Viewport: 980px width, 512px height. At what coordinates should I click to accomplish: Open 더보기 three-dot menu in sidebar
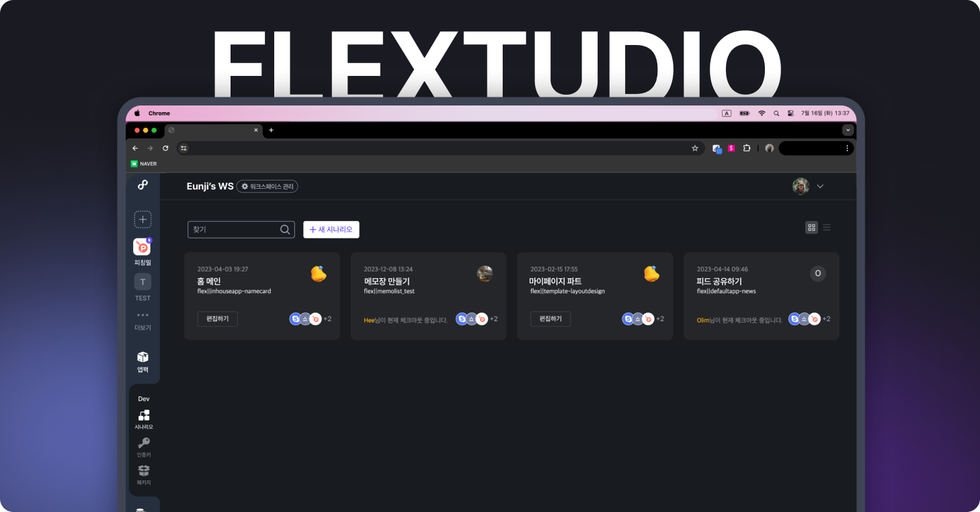[x=142, y=315]
